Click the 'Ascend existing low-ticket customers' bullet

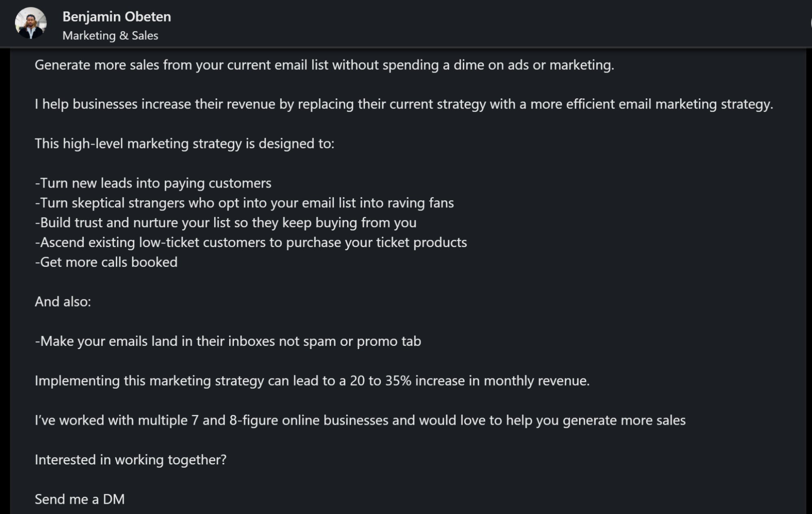tap(251, 243)
